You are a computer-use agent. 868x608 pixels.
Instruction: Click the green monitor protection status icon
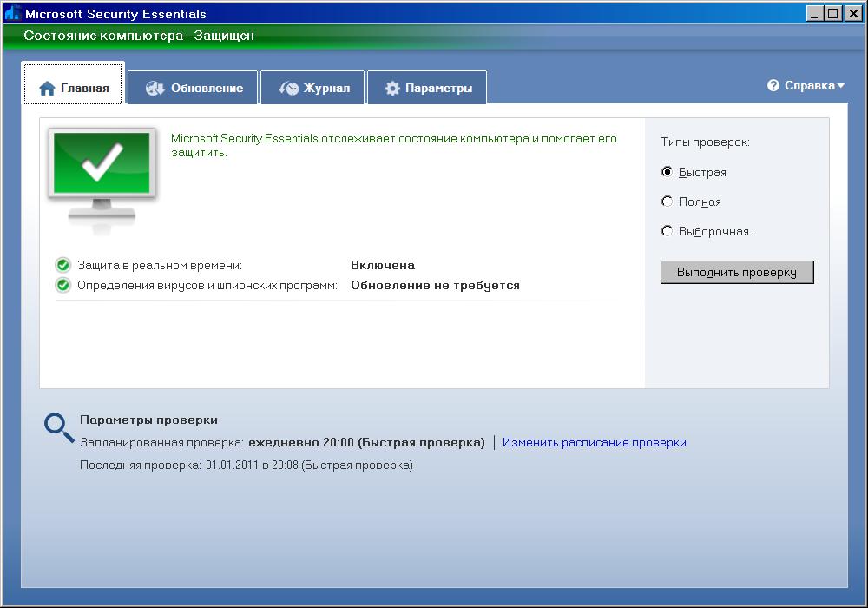tap(102, 181)
